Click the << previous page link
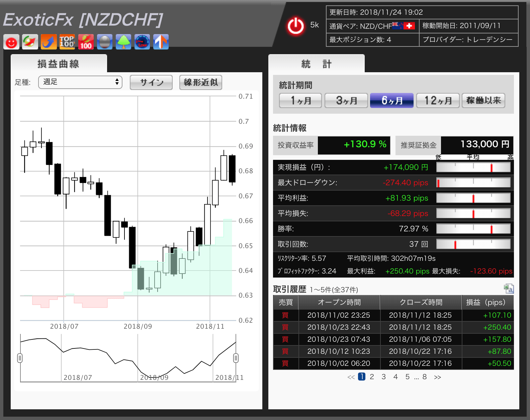The image size is (530, 420). tap(351, 377)
